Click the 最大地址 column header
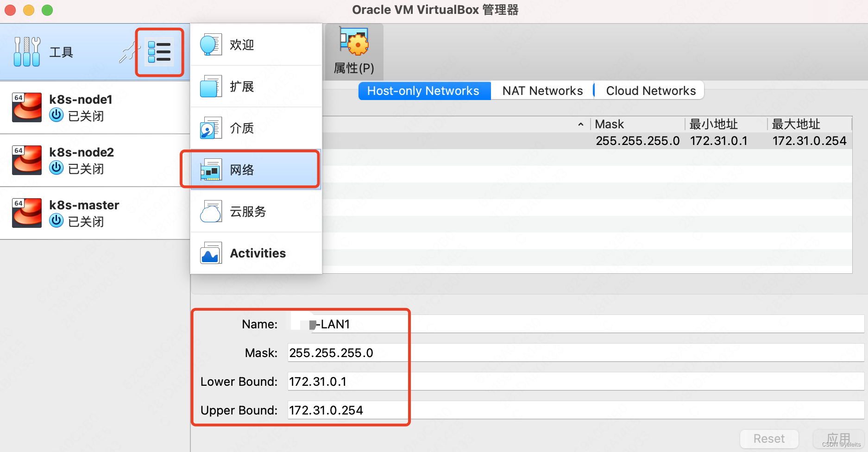 (810, 124)
